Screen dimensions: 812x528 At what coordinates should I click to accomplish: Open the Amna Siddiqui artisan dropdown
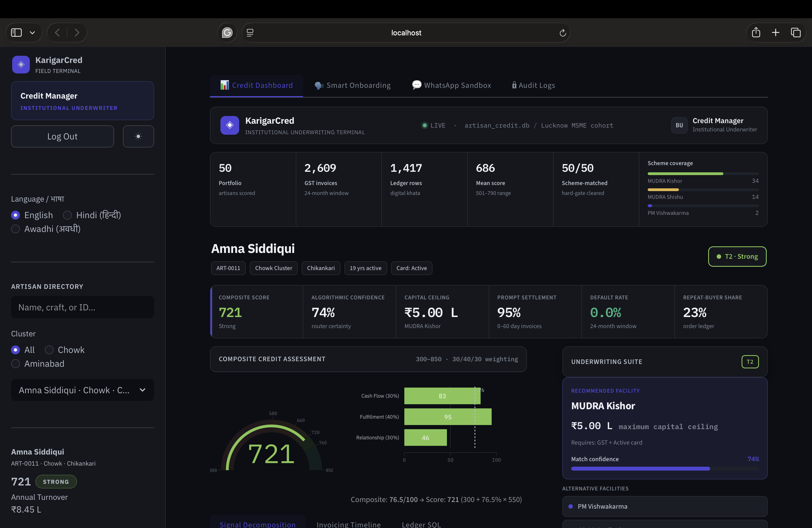(x=83, y=390)
